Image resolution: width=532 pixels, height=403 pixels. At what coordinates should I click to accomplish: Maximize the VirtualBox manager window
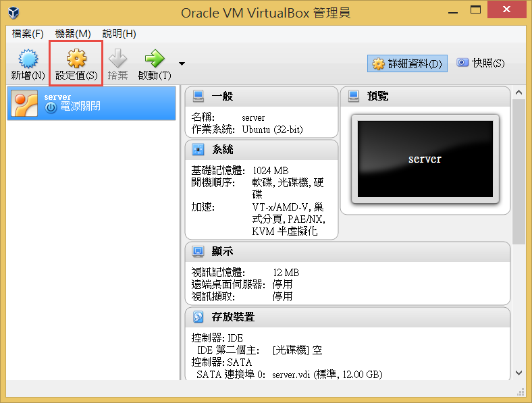[475, 9]
